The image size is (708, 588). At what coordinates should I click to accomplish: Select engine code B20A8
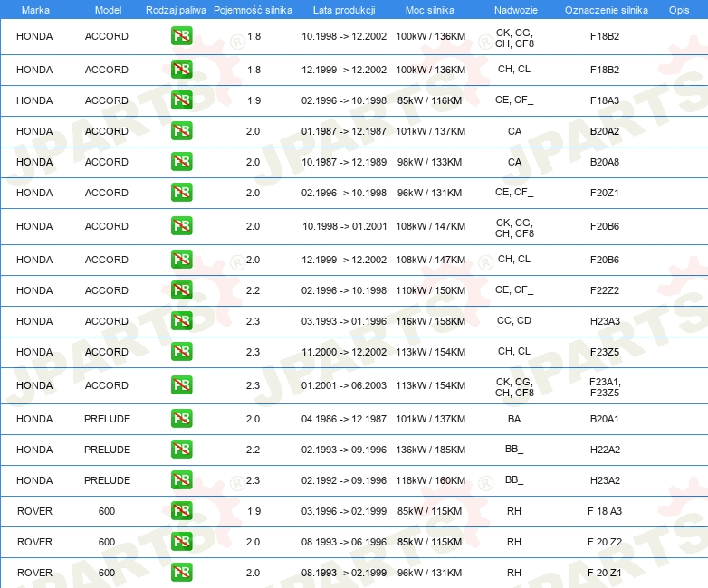pos(605,162)
